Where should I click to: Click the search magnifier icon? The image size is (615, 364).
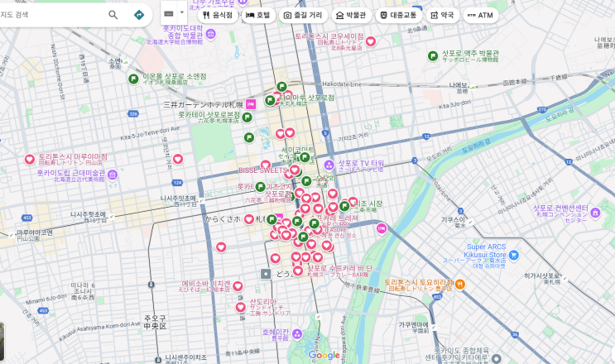(113, 15)
